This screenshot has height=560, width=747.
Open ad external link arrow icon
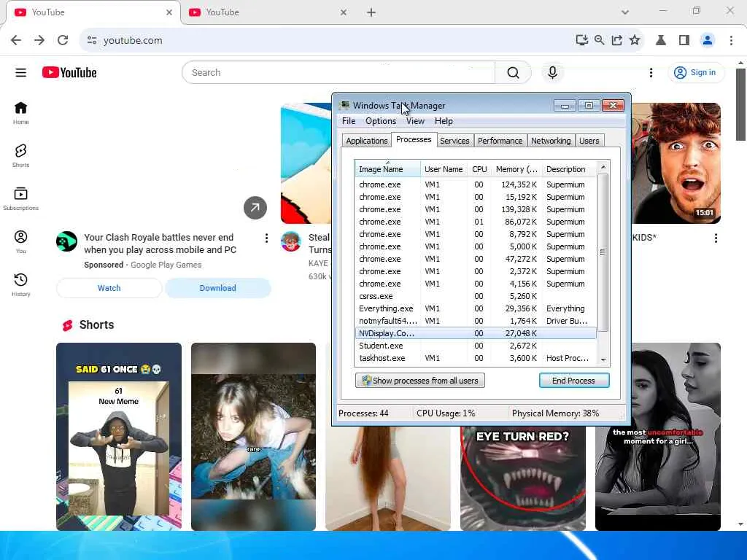[x=255, y=208]
